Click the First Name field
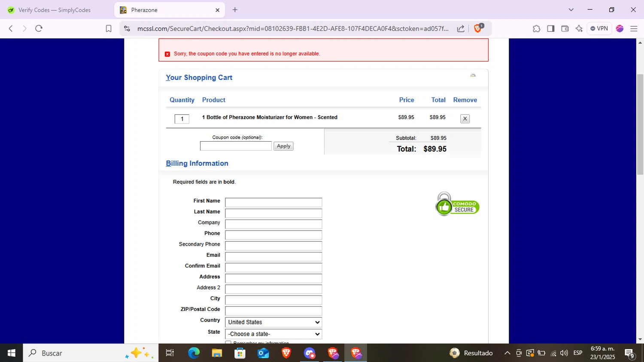644x362 pixels. 273,202
